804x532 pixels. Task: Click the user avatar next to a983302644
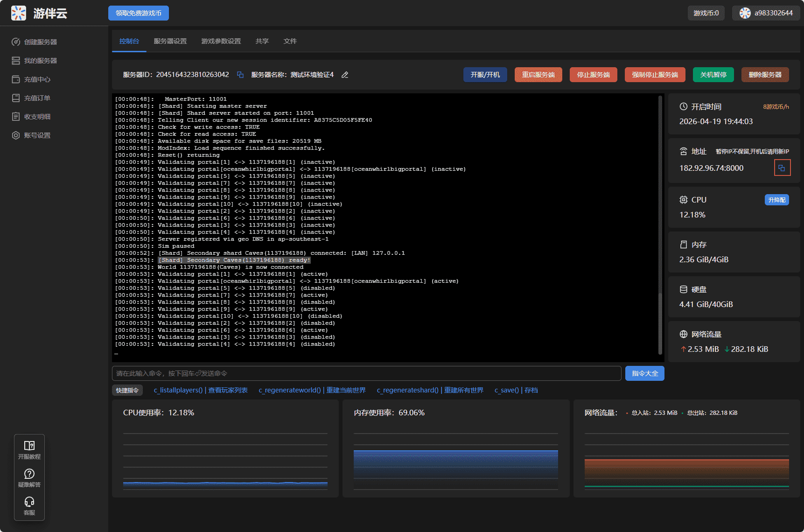tap(745, 13)
